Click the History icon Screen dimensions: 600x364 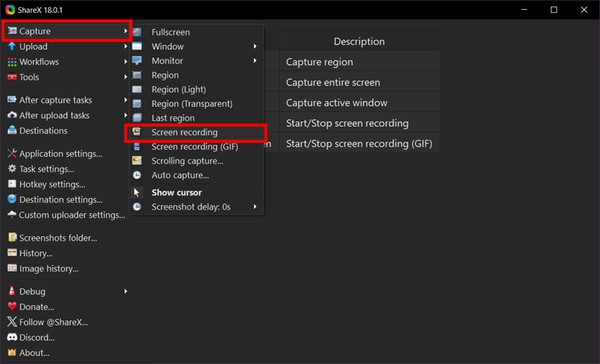click(12, 253)
